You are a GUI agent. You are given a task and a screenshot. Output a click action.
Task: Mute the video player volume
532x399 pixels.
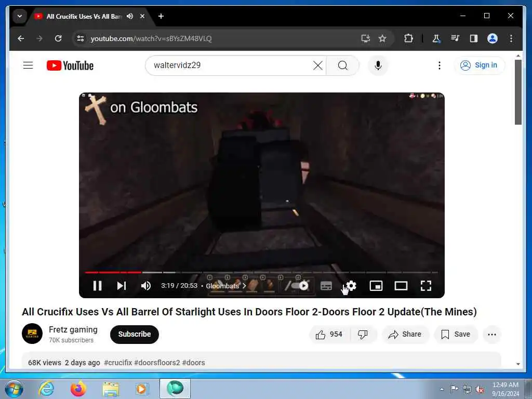point(146,286)
